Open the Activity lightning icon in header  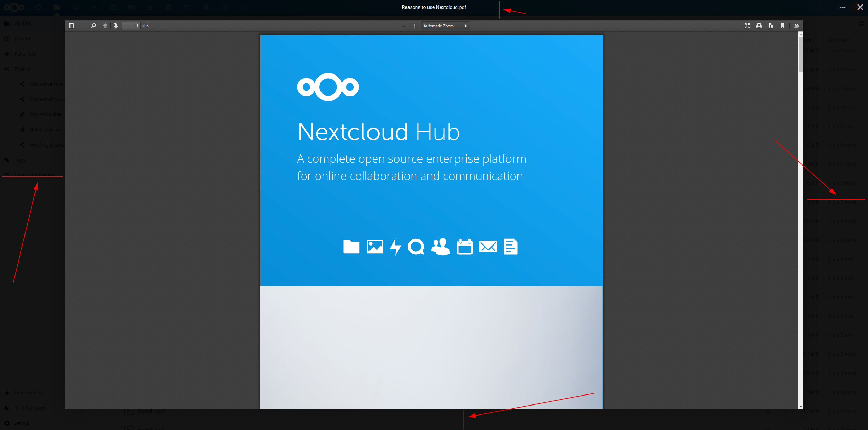click(x=94, y=7)
